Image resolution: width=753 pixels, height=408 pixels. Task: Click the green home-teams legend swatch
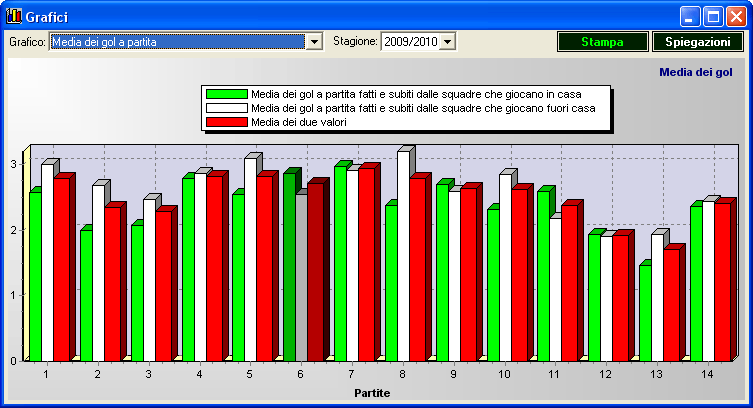coord(227,94)
